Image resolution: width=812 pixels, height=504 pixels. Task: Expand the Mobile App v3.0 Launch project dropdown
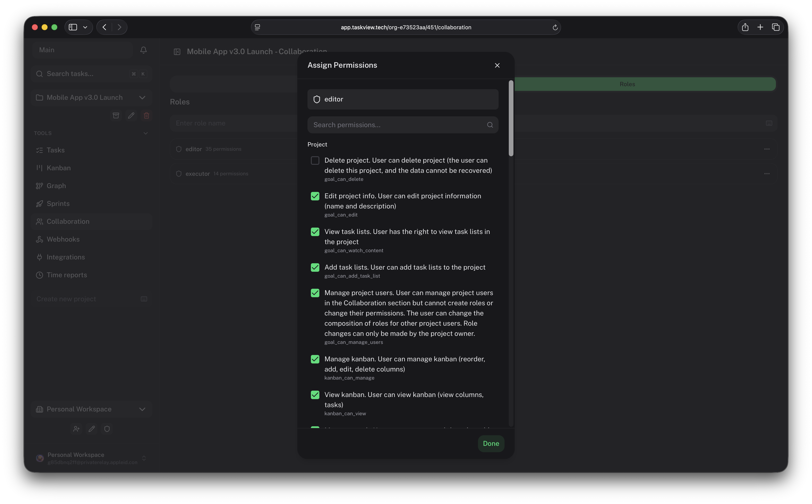[92, 97]
